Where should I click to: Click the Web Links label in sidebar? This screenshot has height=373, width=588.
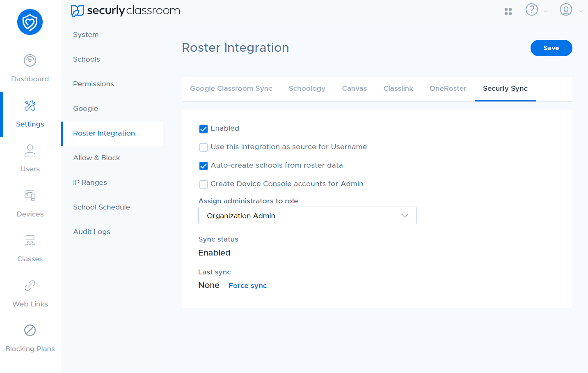(30, 304)
